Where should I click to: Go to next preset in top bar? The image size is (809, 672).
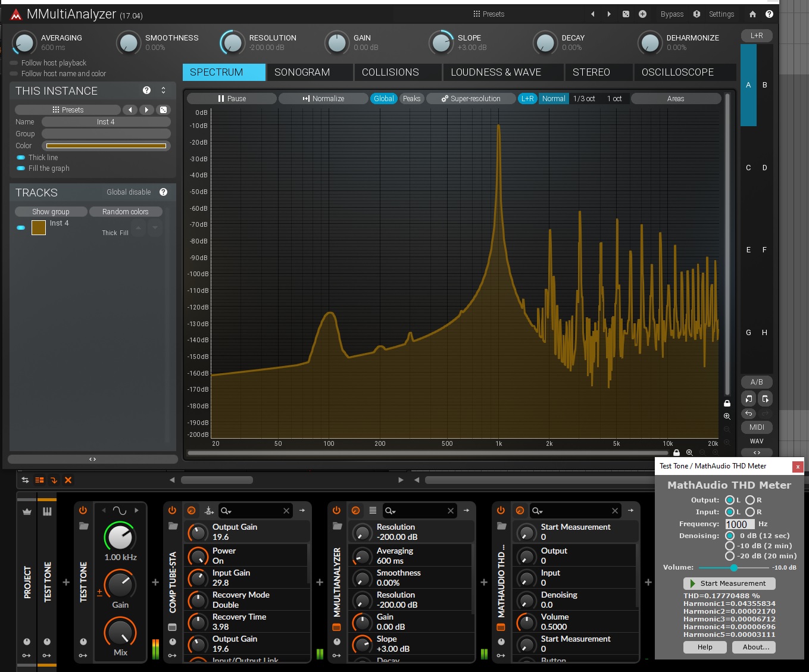[609, 14]
